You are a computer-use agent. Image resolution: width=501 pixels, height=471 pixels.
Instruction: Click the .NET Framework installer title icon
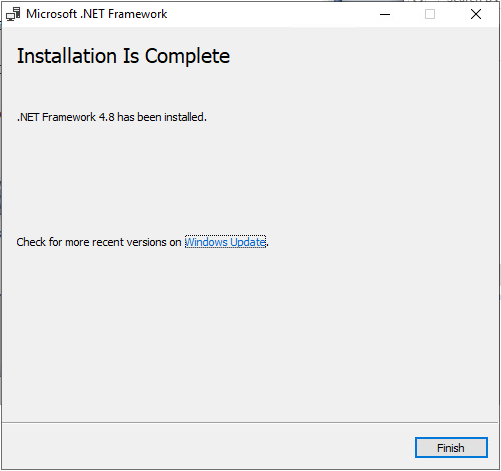click(x=13, y=14)
